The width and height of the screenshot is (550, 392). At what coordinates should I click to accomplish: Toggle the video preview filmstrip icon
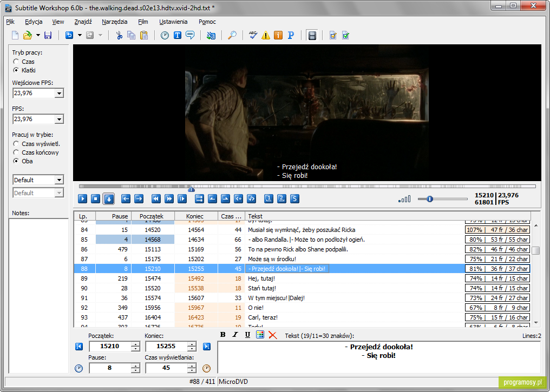pyautogui.click(x=312, y=35)
